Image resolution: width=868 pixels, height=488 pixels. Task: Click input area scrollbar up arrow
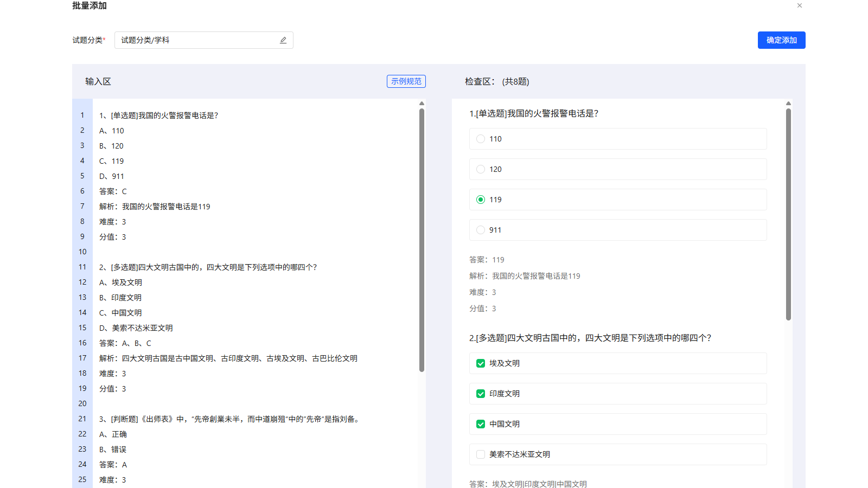(x=422, y=103)
